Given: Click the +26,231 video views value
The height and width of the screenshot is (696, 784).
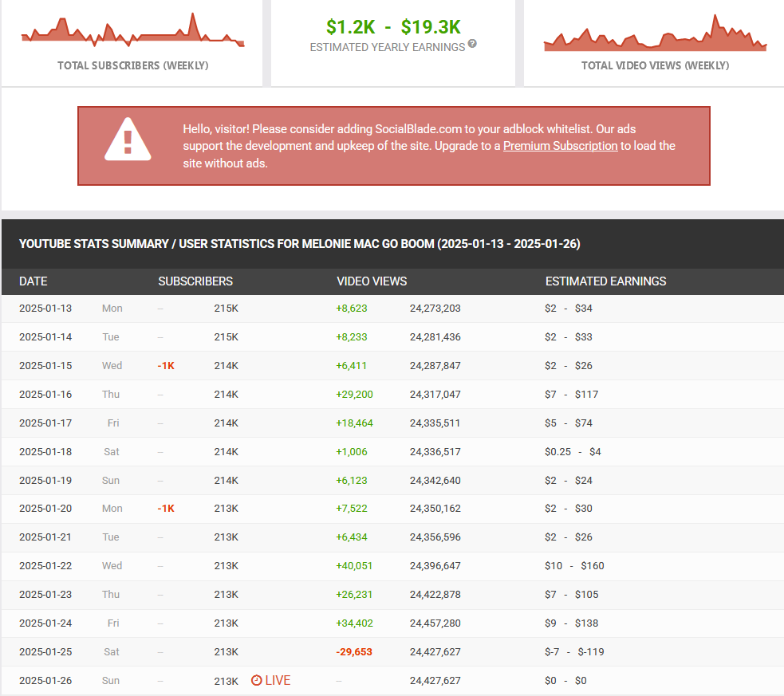Looking at the screenshot, I should coord(354,595).
